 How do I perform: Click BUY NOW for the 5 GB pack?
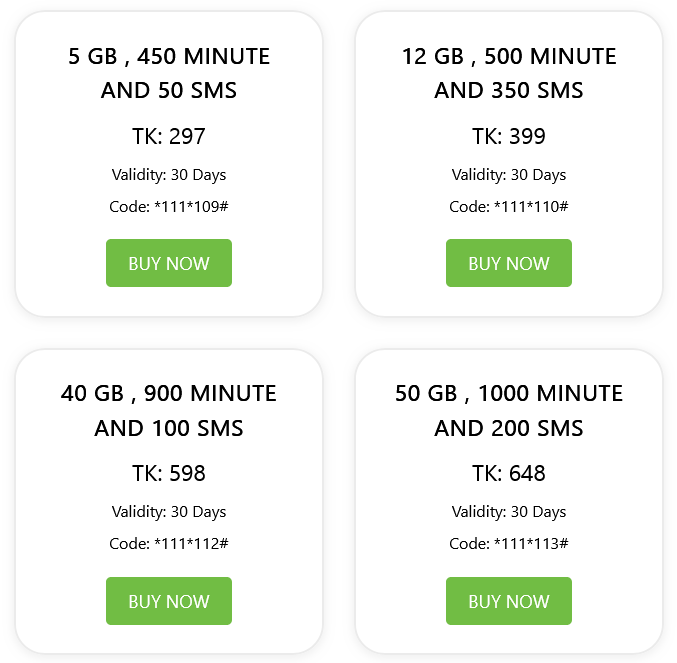169,263
